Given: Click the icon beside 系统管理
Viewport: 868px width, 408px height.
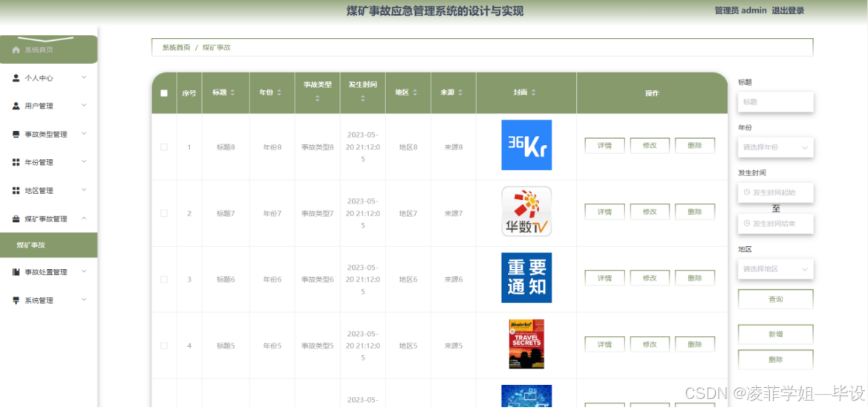Looking at the screenshot, I should coord(16,300).
